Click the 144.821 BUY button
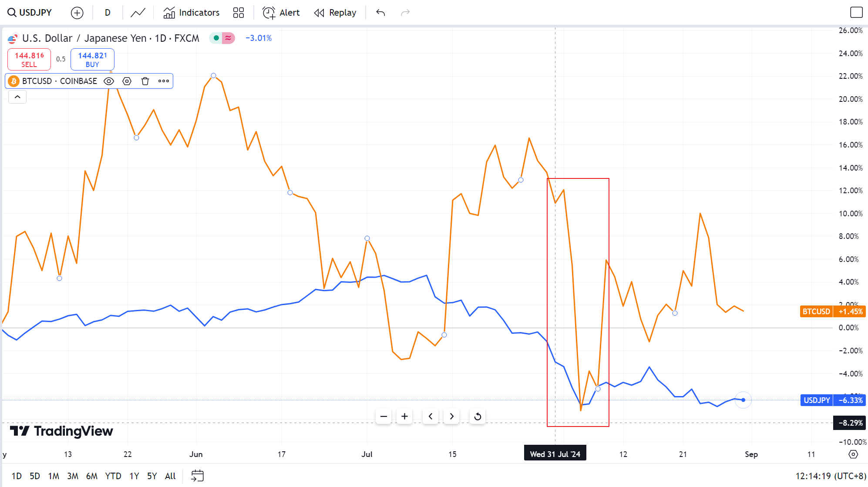Screen dimensions: 868x487 92,60
